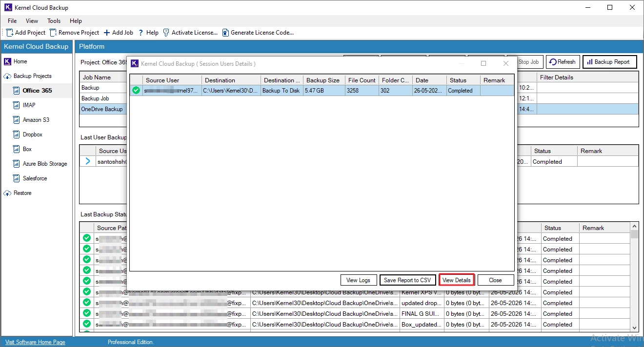Select Backup Projects in the sidebar

pos(32,76)
